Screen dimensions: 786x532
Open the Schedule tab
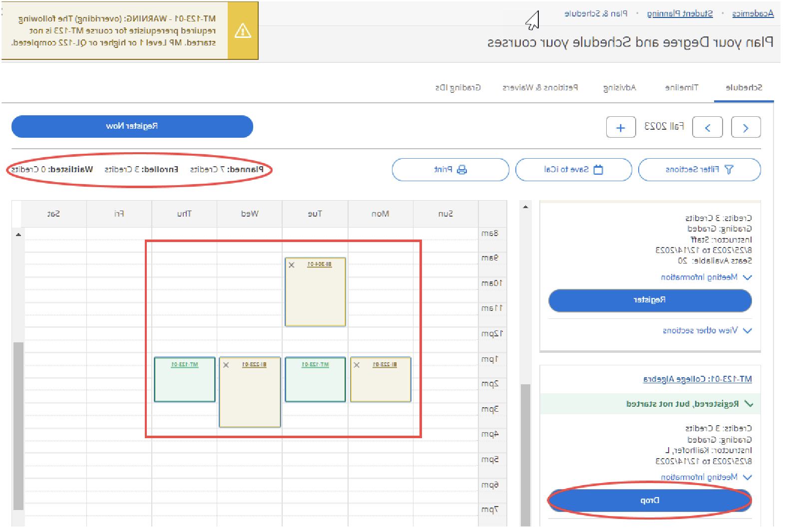(744, 87)
